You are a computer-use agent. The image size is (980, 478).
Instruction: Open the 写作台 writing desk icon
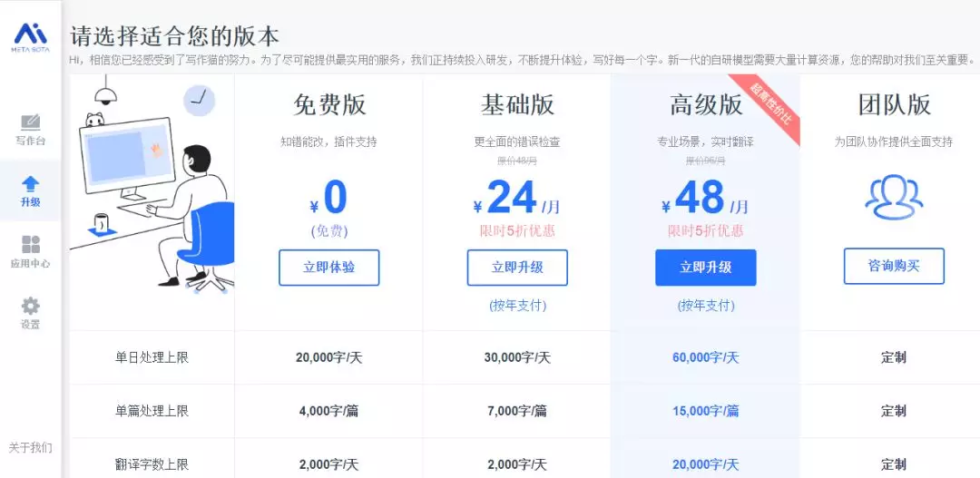pyautogui.click(x=30, y=122)
